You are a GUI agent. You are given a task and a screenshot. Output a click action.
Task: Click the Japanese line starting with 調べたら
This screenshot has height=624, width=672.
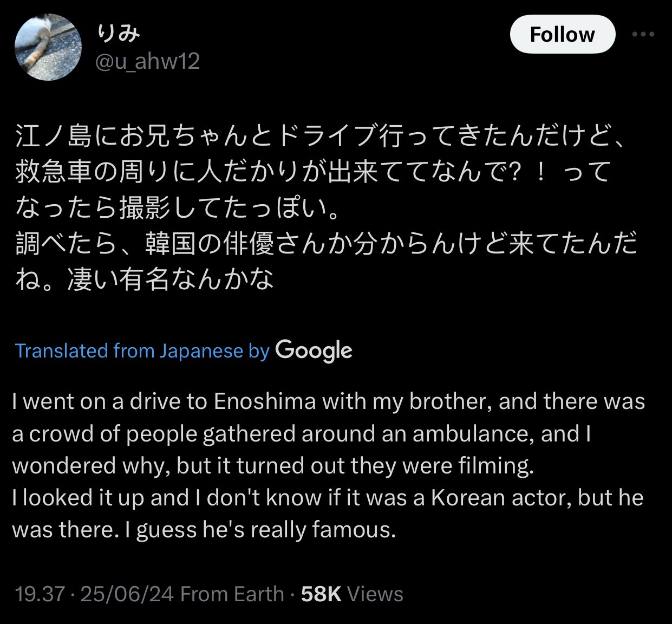pyautogui.click(x=325, y=244)
